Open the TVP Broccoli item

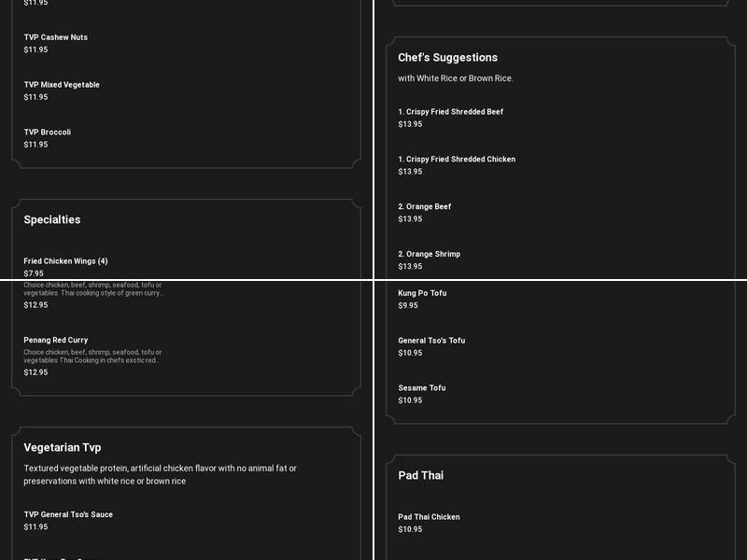[x=48, y=133]
